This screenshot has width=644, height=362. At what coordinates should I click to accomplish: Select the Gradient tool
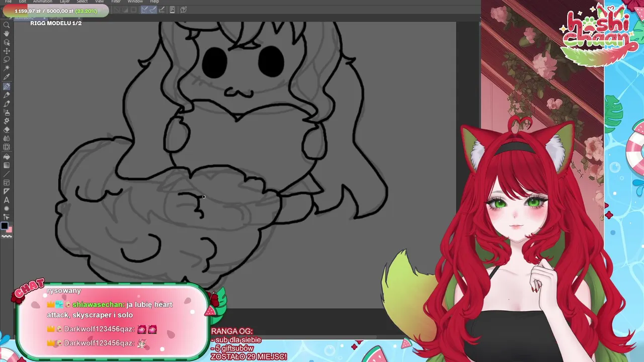[x=7, y=165]
